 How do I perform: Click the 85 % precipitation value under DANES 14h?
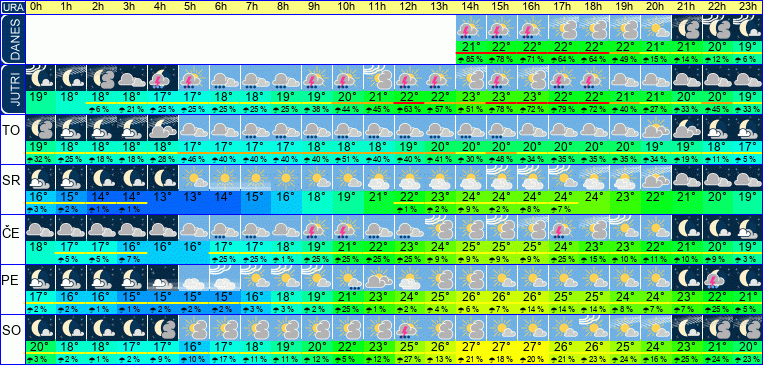coord(471,59)
